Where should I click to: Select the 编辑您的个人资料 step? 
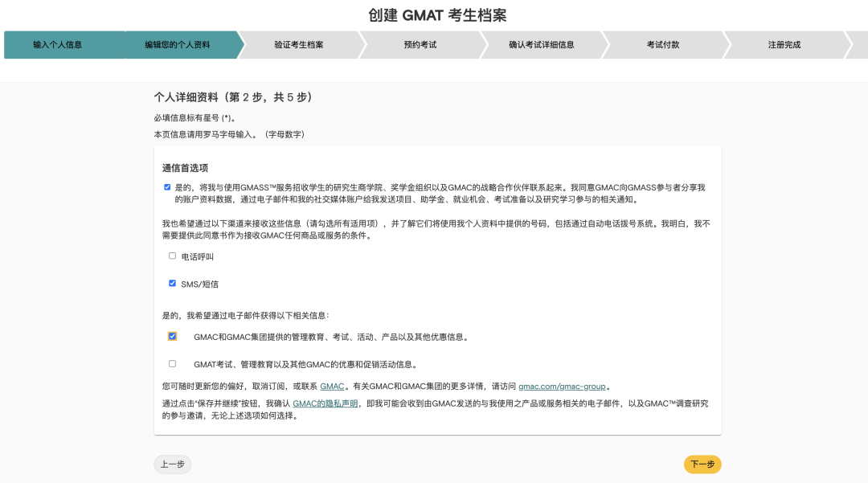(x=178, y=45)
